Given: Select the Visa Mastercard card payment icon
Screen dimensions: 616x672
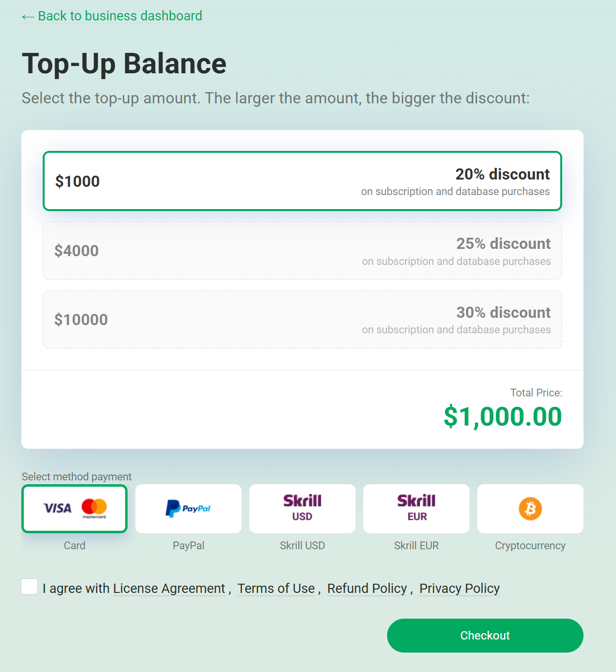Looking at the screenshot, I should [74, 508].
